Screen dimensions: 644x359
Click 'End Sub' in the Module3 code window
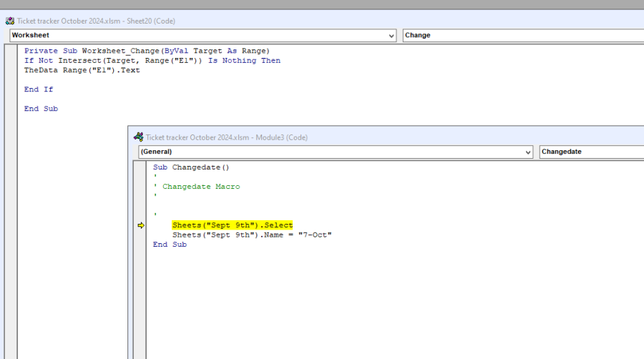pyautogui.click(x=170, y=245)
